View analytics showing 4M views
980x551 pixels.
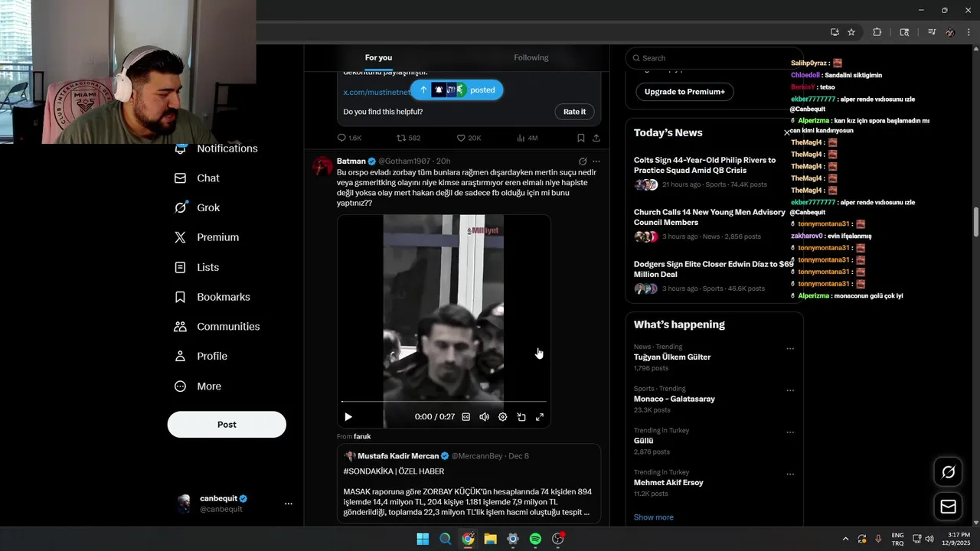528,138
